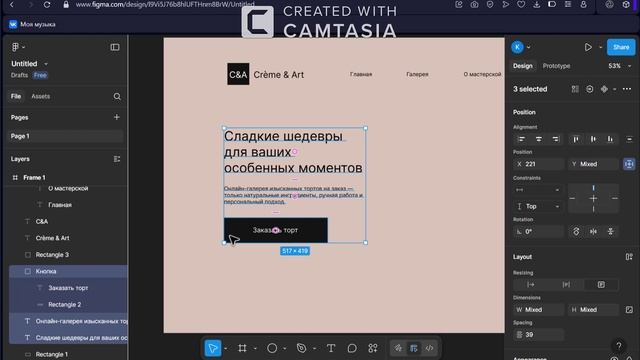Align selection to the right
640x360 pixels.
click(x=556, y=139)
